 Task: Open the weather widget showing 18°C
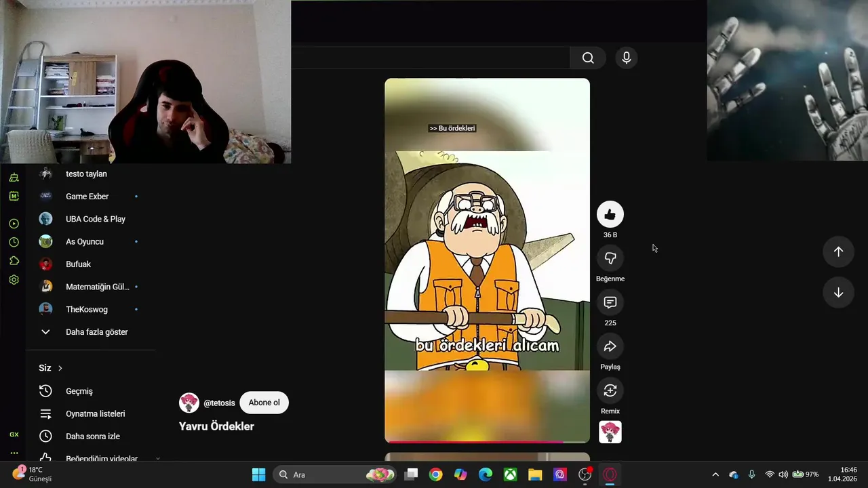click(33, 474)
